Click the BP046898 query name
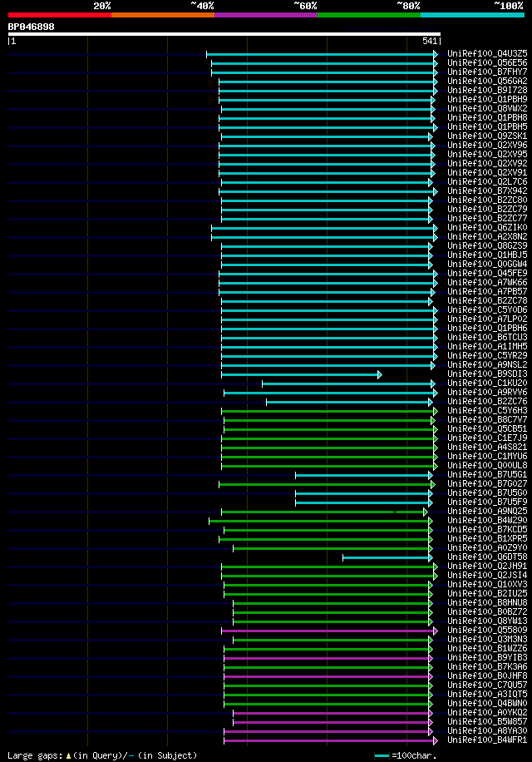 [31, 27]
